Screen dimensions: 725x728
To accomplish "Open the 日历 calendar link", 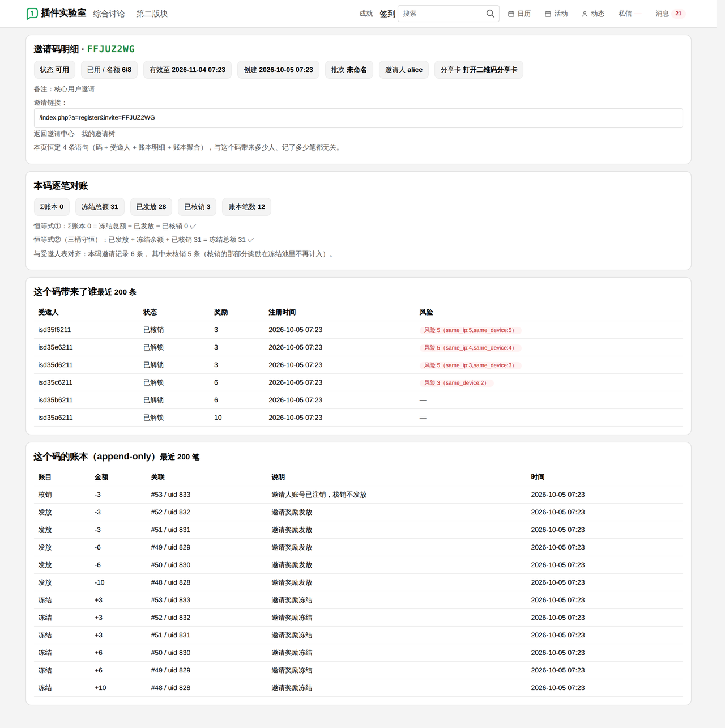I will 519,14.
